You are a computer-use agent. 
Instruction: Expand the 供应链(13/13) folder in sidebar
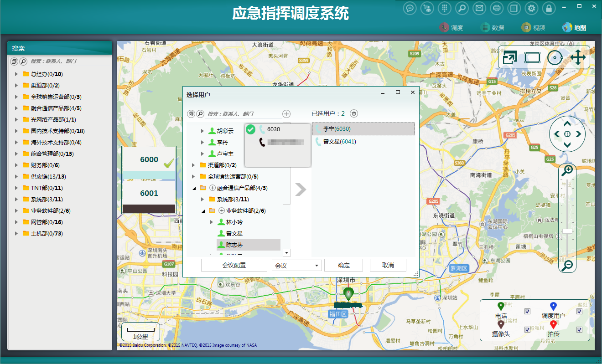(16, 177)
